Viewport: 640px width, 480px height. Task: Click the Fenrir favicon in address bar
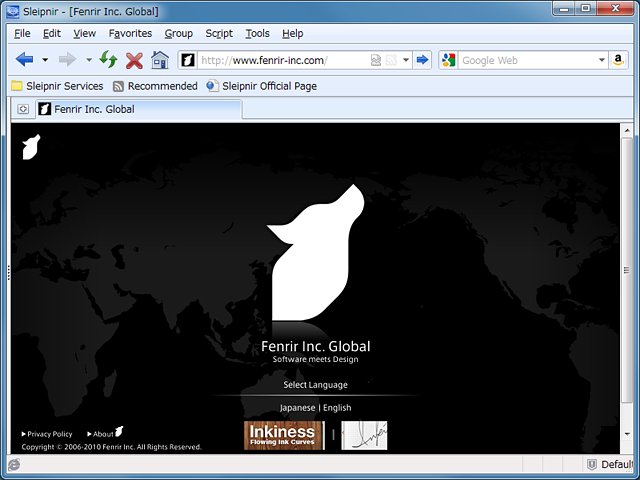click(188, 60)
